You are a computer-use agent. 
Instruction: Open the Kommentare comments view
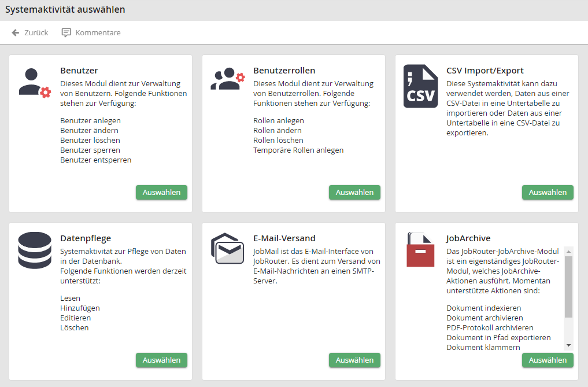click(98, 33)
